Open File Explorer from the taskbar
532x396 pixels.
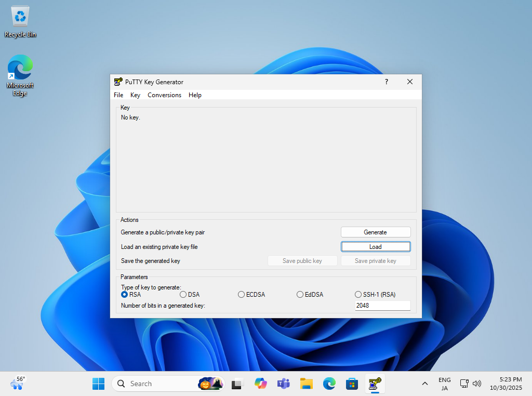(307, 384)
